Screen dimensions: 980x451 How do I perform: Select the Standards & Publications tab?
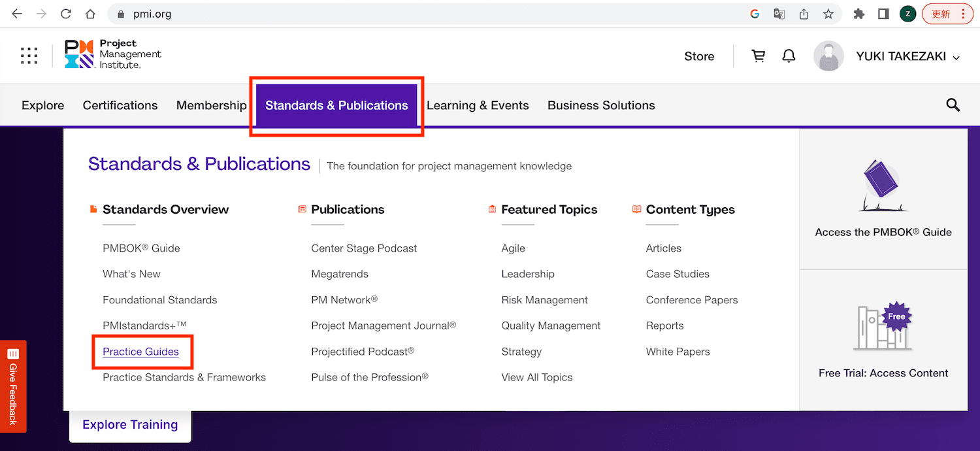pyautogui.click(x=336, y=105)
